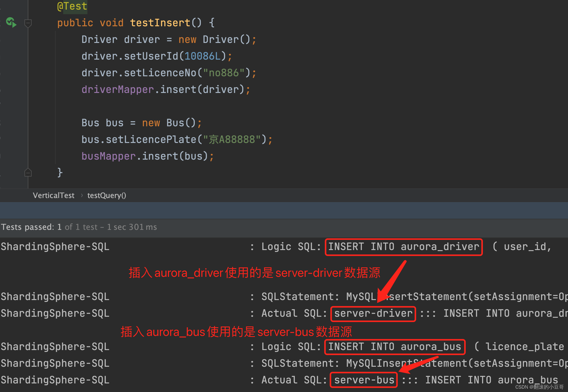This screenshot has height=392, width=568.
Task: Click the @Test annotation
Action: [x=72, y=6]
